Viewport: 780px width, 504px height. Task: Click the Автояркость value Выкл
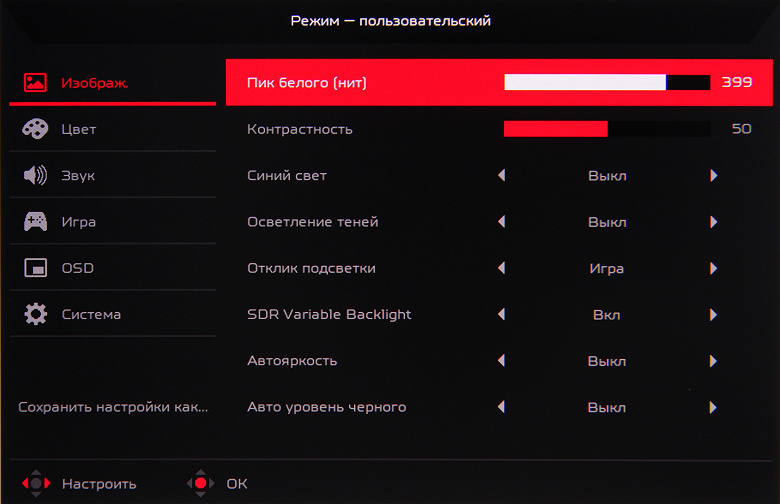[x=607, y=361]
